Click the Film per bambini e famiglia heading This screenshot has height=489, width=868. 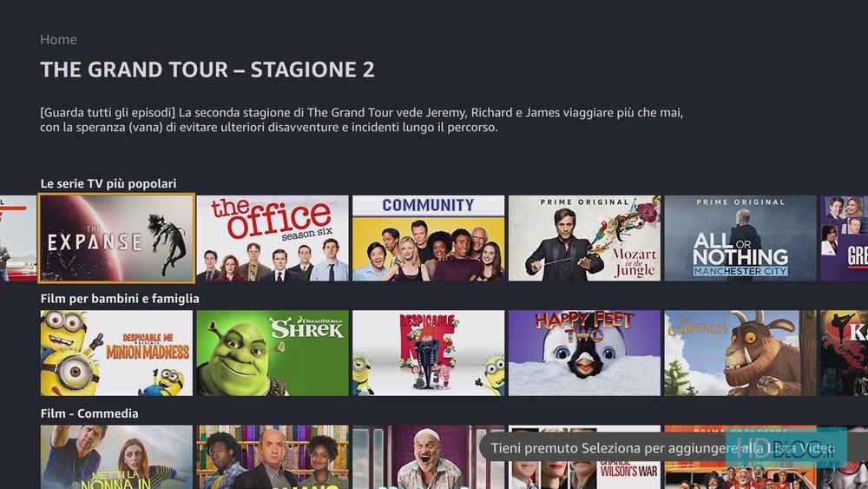120,299
